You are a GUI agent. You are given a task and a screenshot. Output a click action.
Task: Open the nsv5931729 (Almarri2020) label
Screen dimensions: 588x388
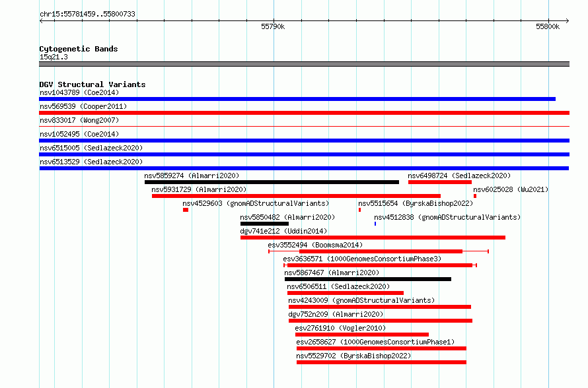pyautogui.click(x=199, y=189)
